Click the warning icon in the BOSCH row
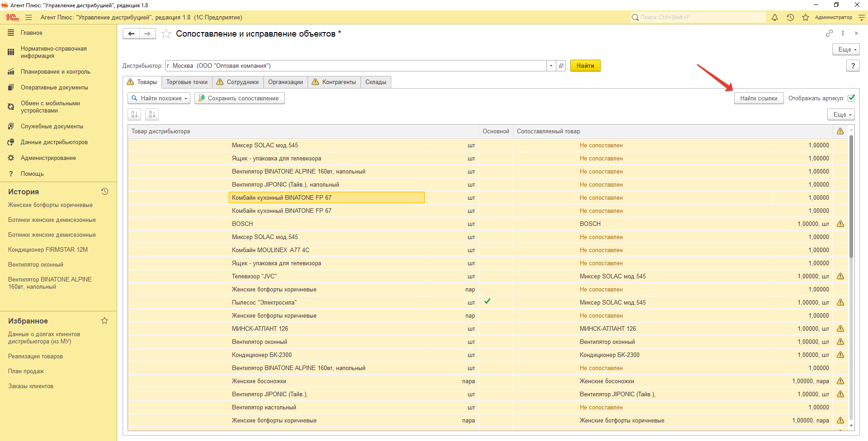Viewport: 868px width, 441px height. 840,224
